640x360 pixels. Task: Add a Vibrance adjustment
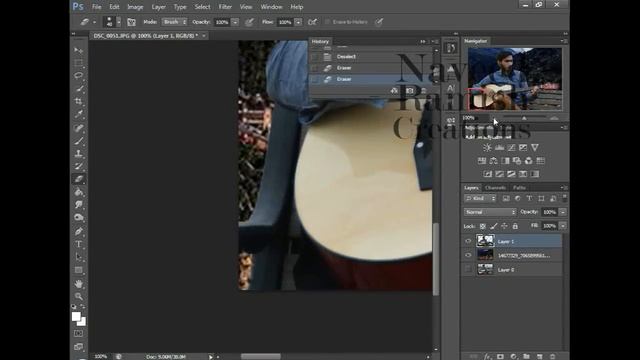[535, 147]
